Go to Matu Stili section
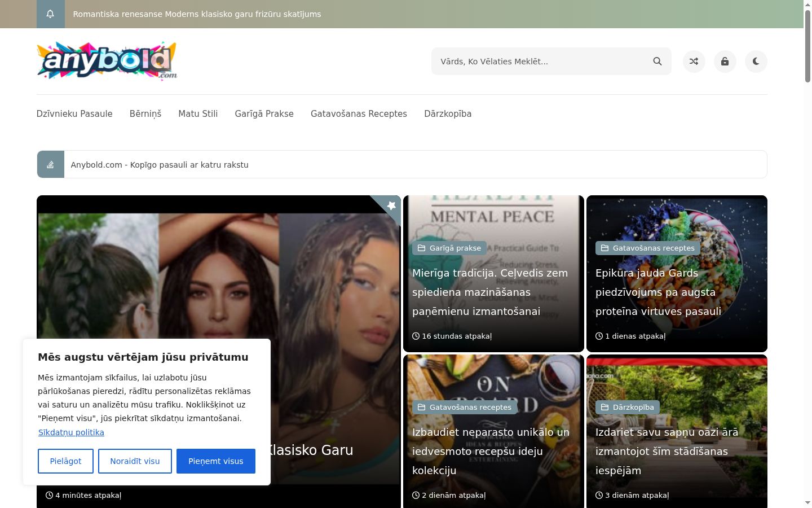Screen dimensions: 812x508 tap(198, 113)
